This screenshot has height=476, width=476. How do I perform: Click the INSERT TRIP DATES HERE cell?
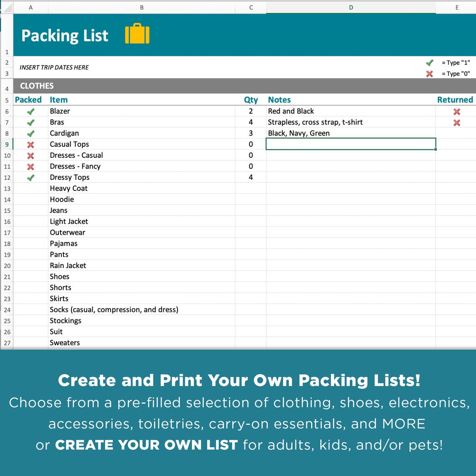pyautogui.click(x=53, y=67)
